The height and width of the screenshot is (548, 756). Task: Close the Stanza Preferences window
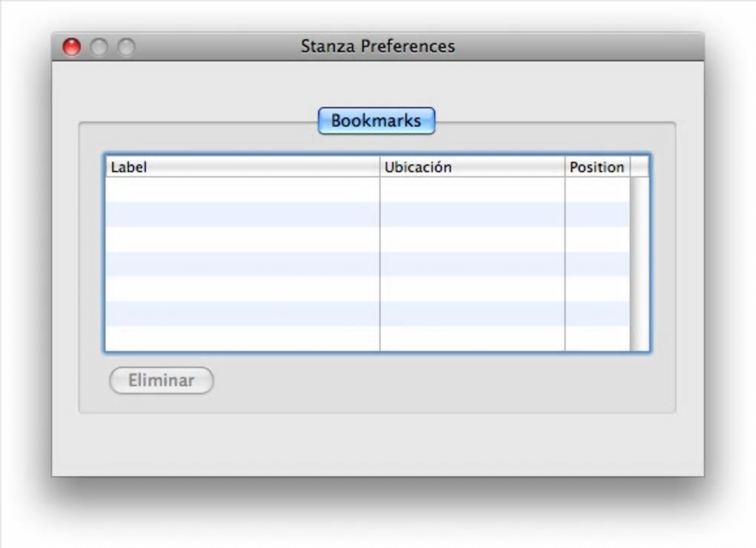tap(71, 47)
